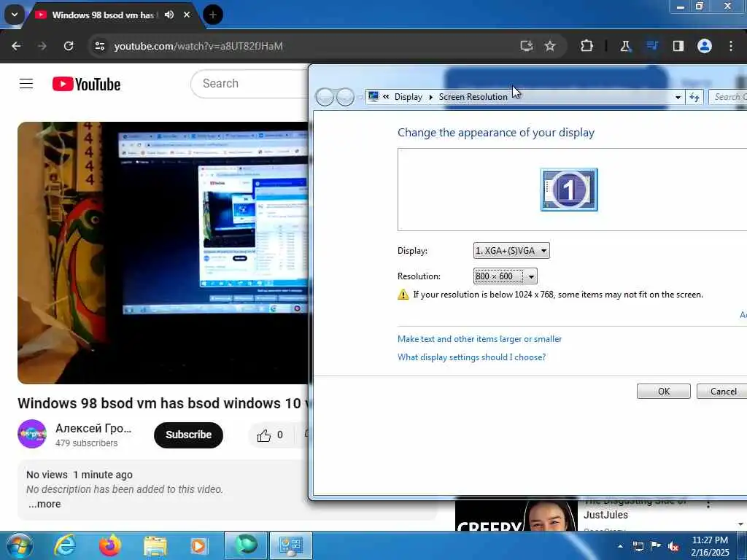
Task: Select Windows 98 bsod YouTube tab
Action: (102, 15)
